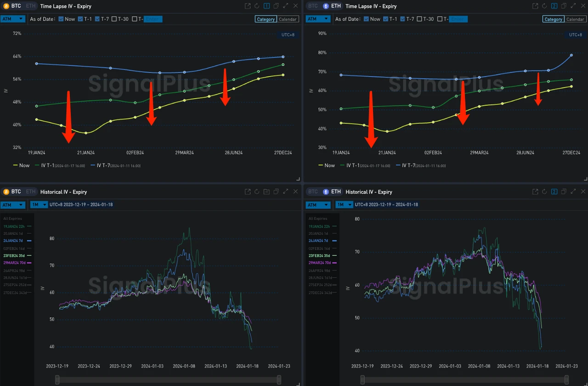Viewport: 588px width, 386px height.
Task: Switch BTC Time Lapse panel to ETH
Action: [30, 6]
